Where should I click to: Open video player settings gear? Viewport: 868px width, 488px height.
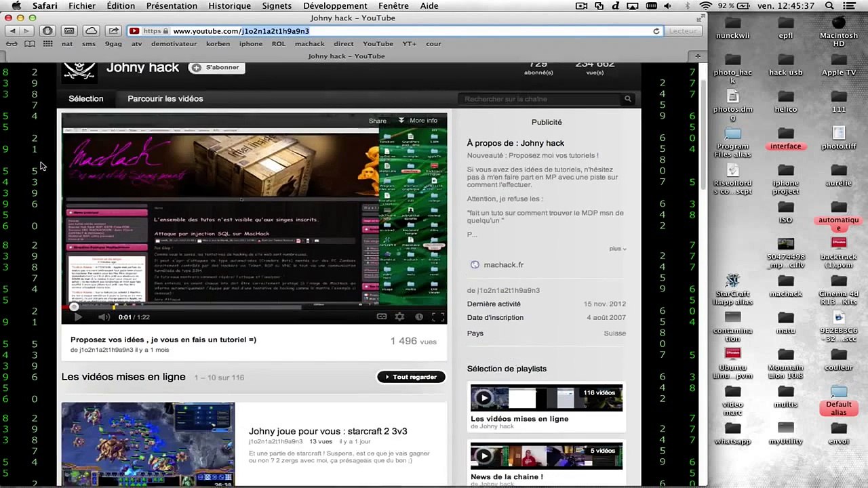(x=400, y=317)
